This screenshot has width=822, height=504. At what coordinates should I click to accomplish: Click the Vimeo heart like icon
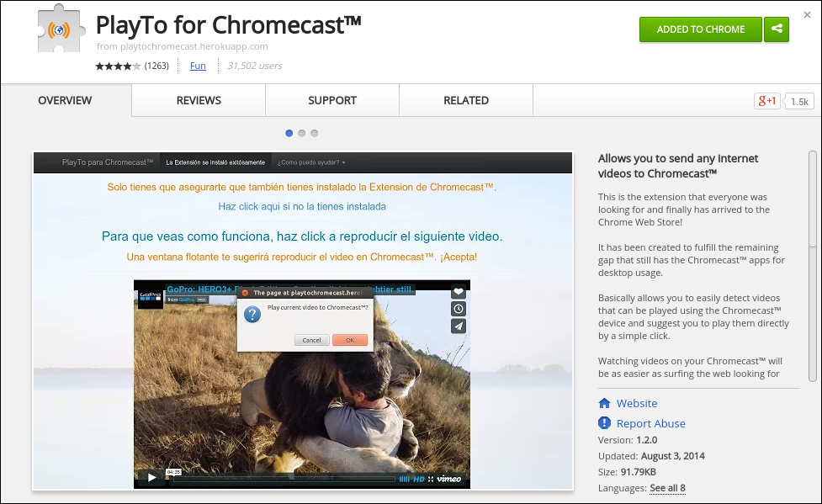(459, 292)
